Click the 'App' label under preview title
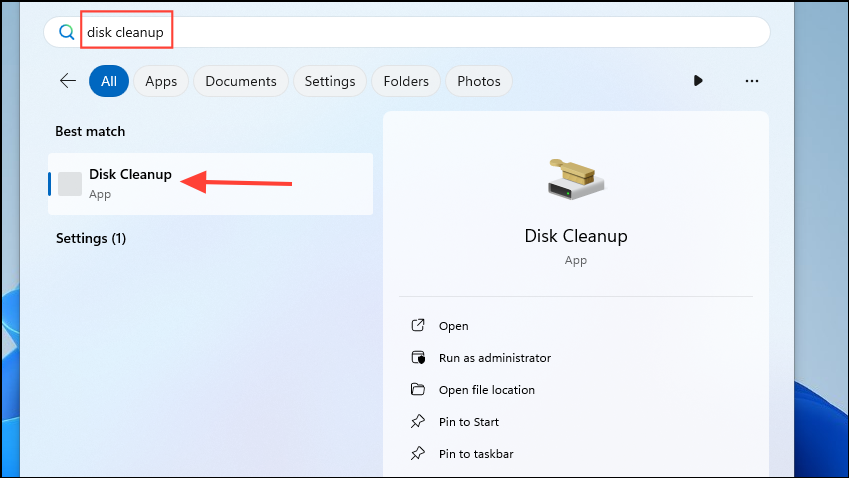The image size is (849, 478). 576,260
